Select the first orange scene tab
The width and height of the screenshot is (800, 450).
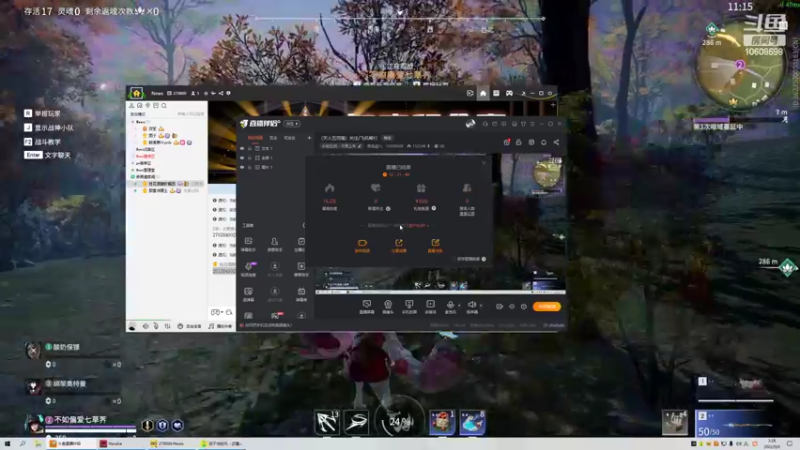255,138
